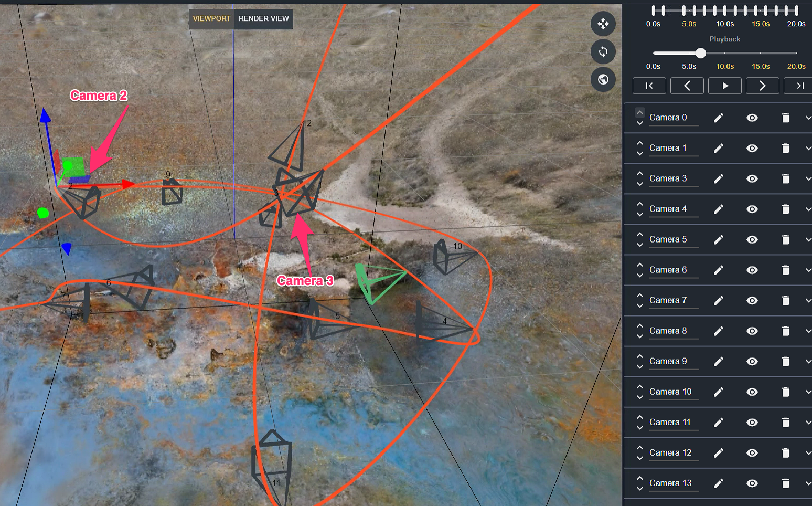This screenshot has width=812, height=506.
Task: Toggle visibility eye for Camera 8
Action: 752,331
